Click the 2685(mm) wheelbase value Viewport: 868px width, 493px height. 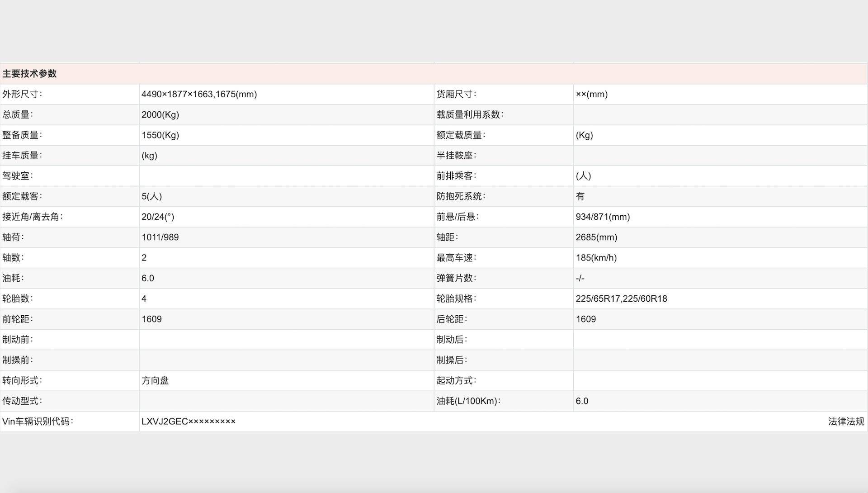(596, 237)
